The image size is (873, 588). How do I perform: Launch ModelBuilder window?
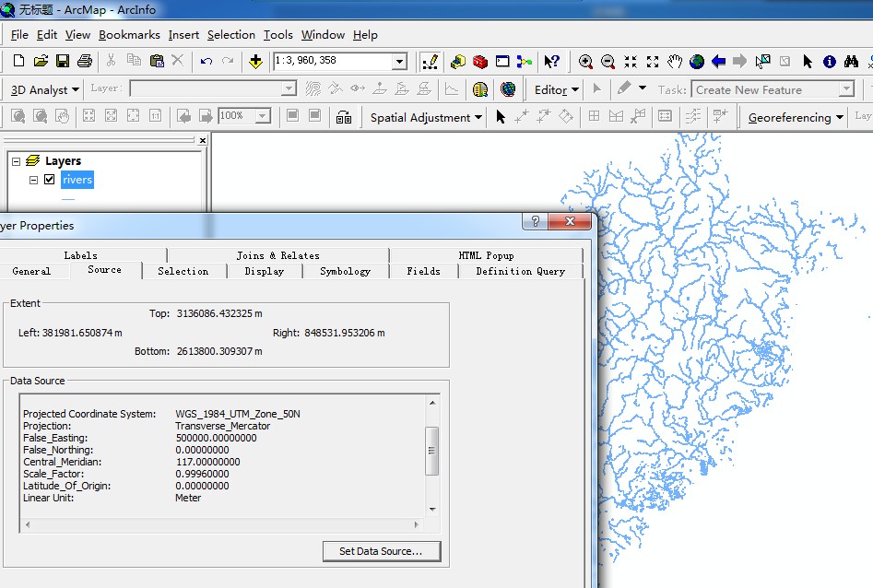coord(524,61)
